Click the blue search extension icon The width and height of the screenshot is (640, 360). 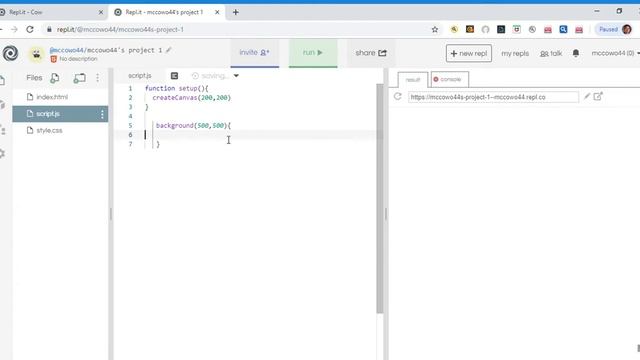coord(563,29)
